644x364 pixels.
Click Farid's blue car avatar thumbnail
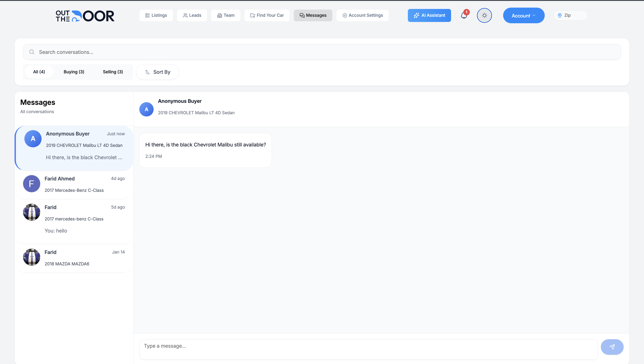tap(32, 212)
